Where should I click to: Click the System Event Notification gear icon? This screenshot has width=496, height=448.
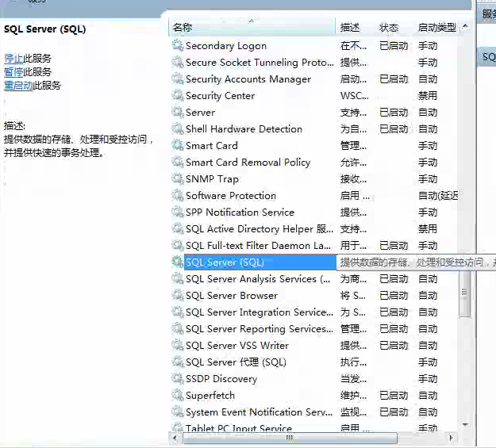178,412
